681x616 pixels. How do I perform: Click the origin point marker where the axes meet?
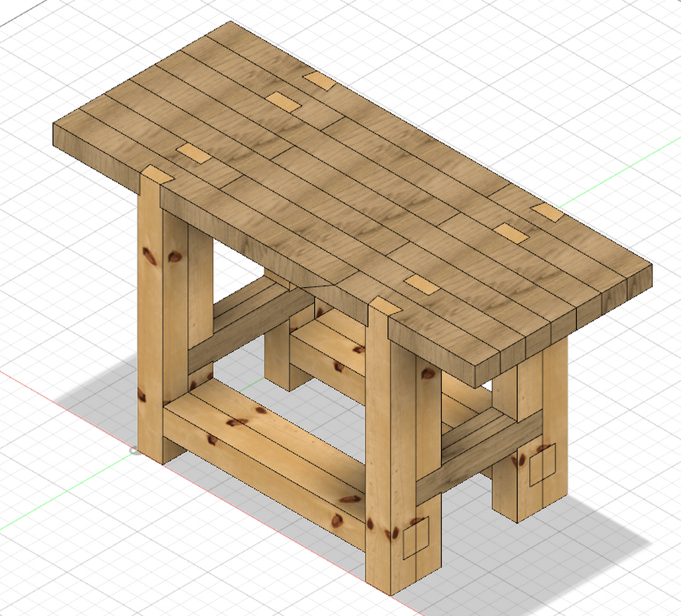tap(134, 451)
